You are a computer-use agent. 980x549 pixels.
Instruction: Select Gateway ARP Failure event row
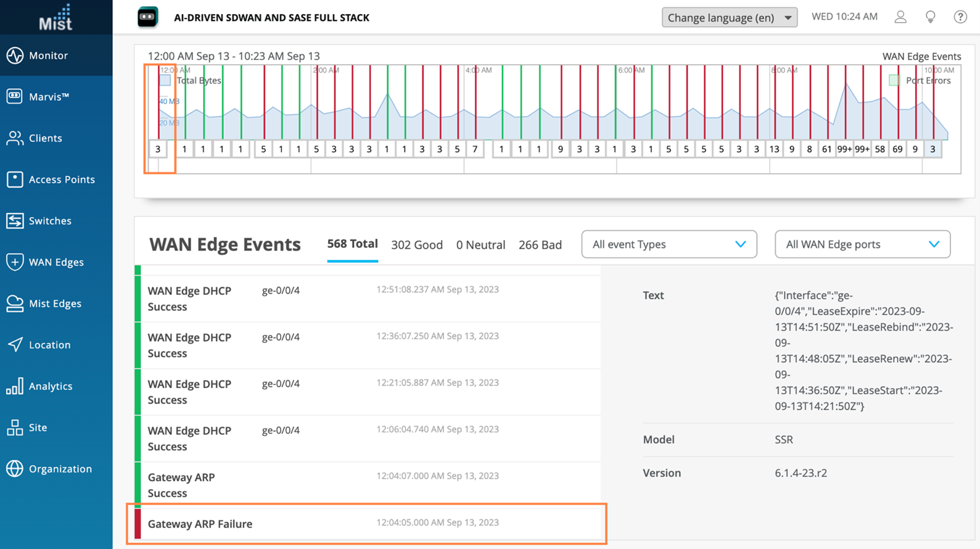[367, 524]
